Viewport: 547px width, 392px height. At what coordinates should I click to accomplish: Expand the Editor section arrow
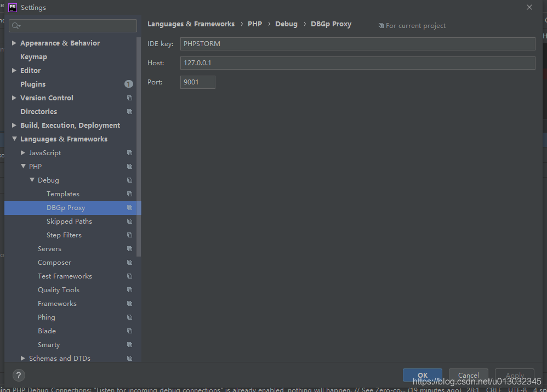coord(14,71)
